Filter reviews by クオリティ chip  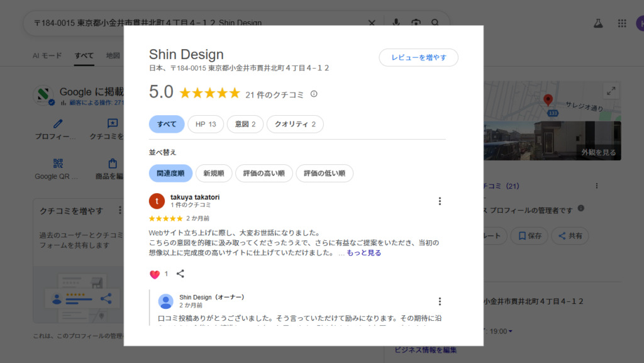click(295, 124)
